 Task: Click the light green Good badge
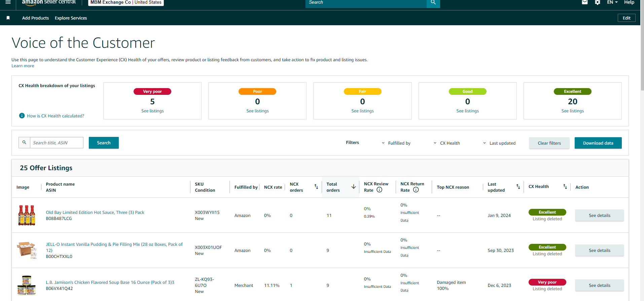click(467, 91)
